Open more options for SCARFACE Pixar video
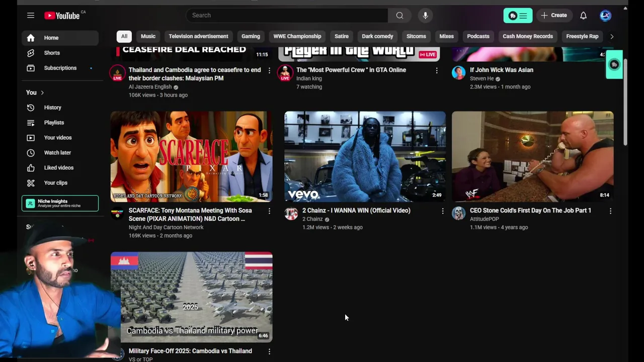 coord(269,211)
